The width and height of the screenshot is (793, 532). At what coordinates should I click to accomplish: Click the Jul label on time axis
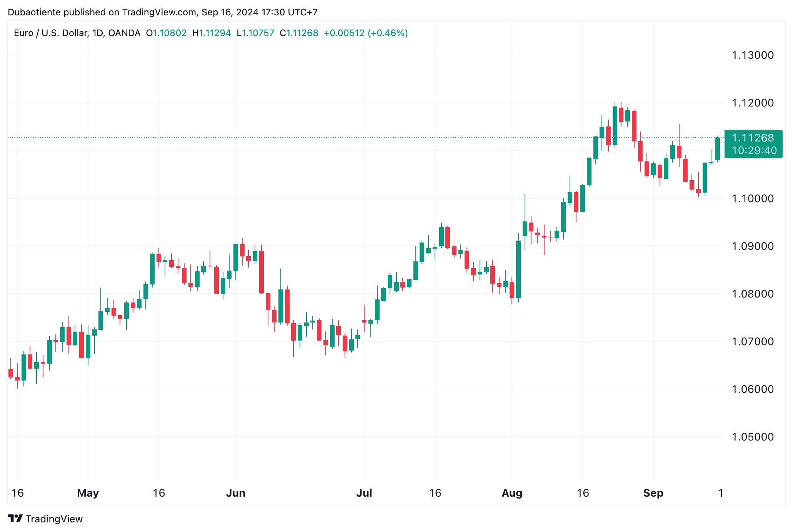364,493
